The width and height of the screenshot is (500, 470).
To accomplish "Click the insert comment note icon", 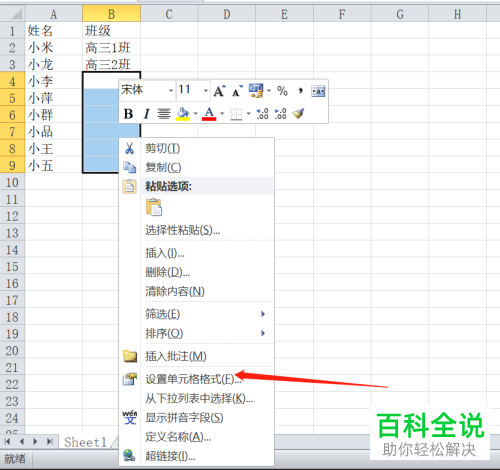I will [x=130, y=356].
